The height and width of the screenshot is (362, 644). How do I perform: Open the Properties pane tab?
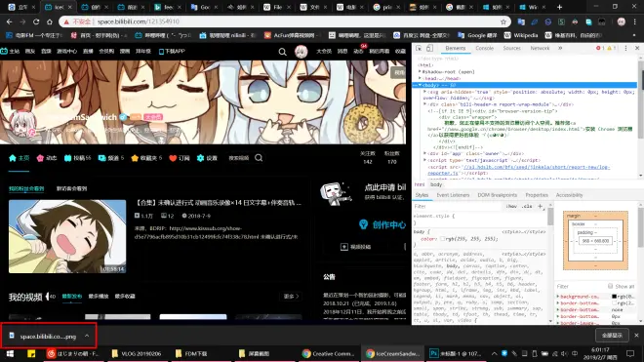(537, 195)
